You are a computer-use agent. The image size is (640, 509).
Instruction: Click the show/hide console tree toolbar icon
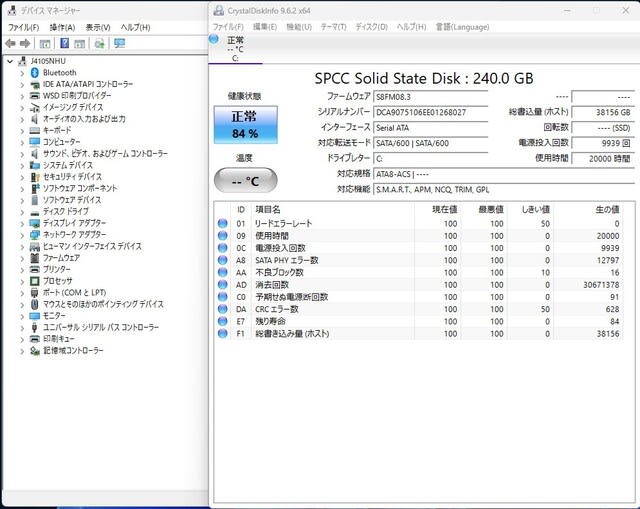coord(45,43)
